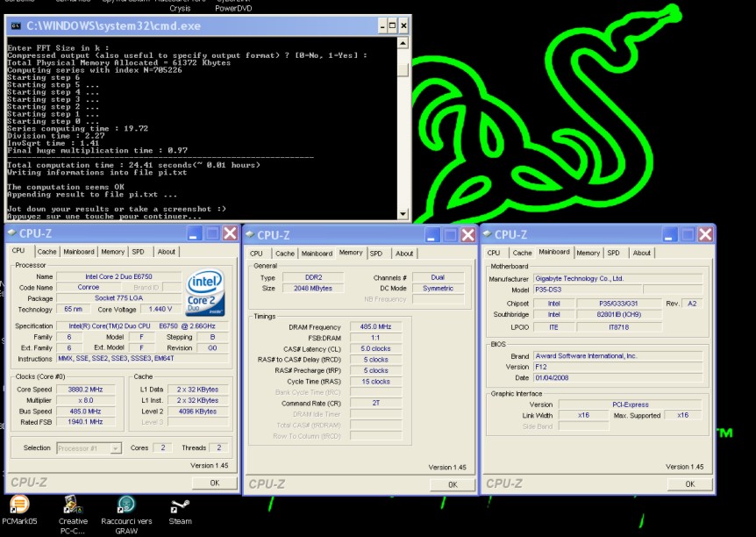Image resolution: width=756 pixels, height=537 pixels.
Task: Click the memory Type value DDR2
Action: pos(313,277)
